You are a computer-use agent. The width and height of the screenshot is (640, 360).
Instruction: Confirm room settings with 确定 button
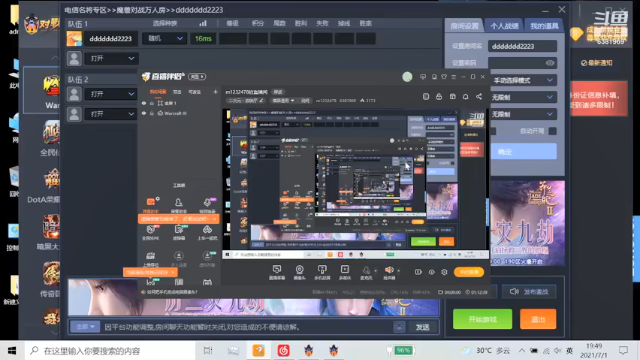(x=523, y=151)
